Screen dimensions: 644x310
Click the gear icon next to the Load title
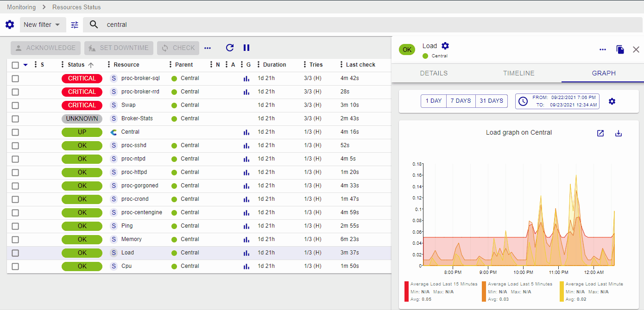coord(445,46)
